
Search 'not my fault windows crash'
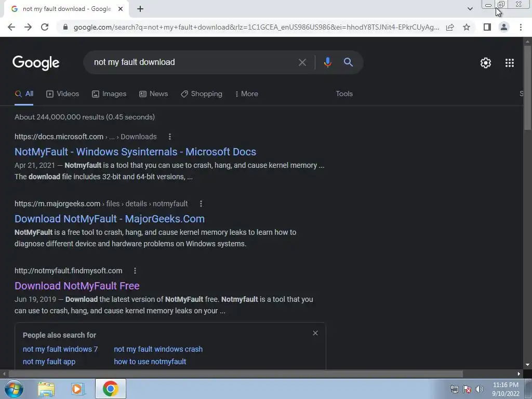[158, 349]
